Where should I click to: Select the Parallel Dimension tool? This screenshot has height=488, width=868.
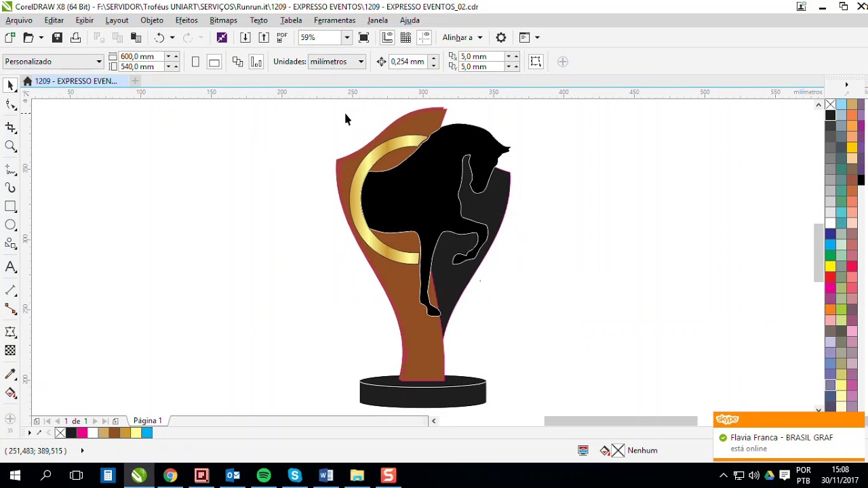pos(10,290)
